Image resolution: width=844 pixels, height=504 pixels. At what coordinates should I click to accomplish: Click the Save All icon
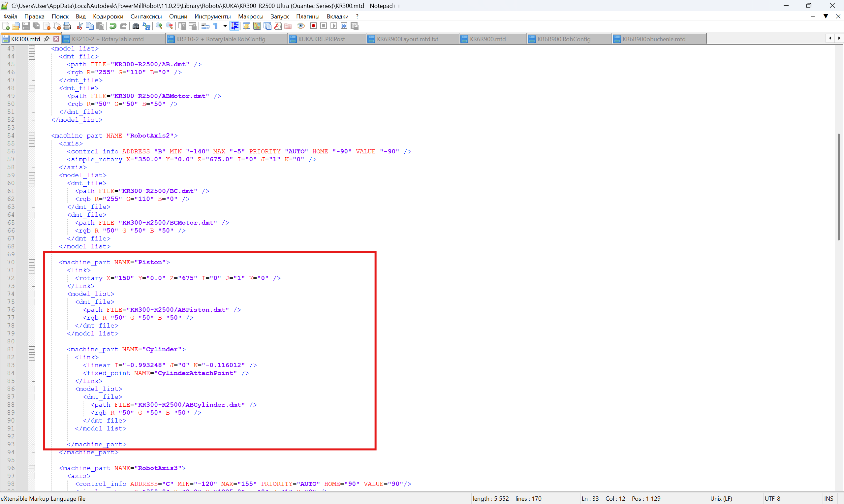point(36,26)
